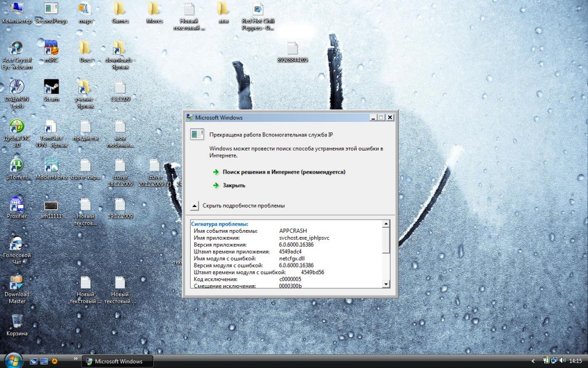Click the svchost.exe_iphlpsvc application name
The image size is (588, 368).
pyautogui.click(x=304, y=237)
